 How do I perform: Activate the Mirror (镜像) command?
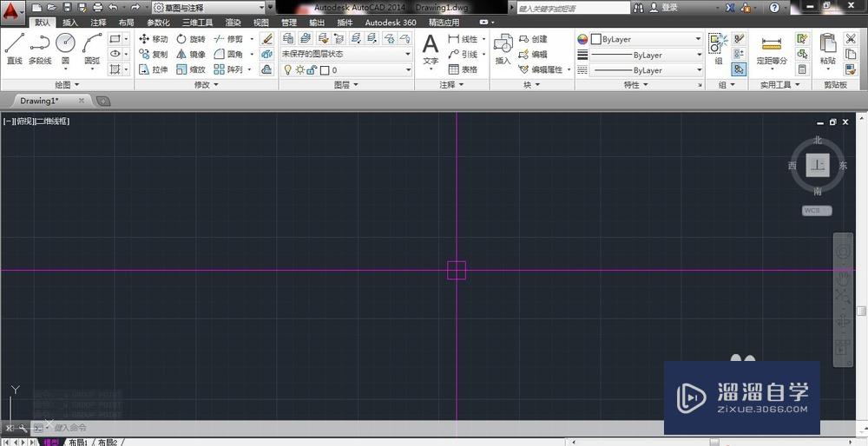[x=191, y=54]
